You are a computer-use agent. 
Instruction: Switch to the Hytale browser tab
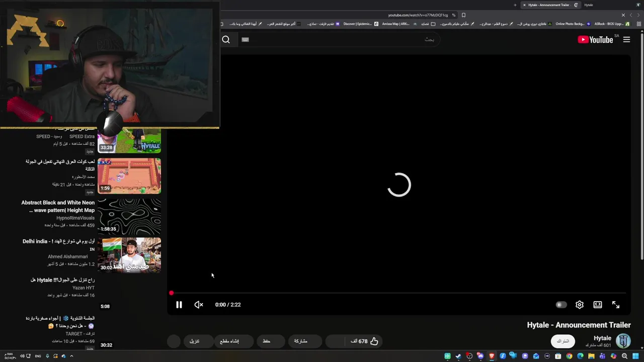tap(588, 5)
